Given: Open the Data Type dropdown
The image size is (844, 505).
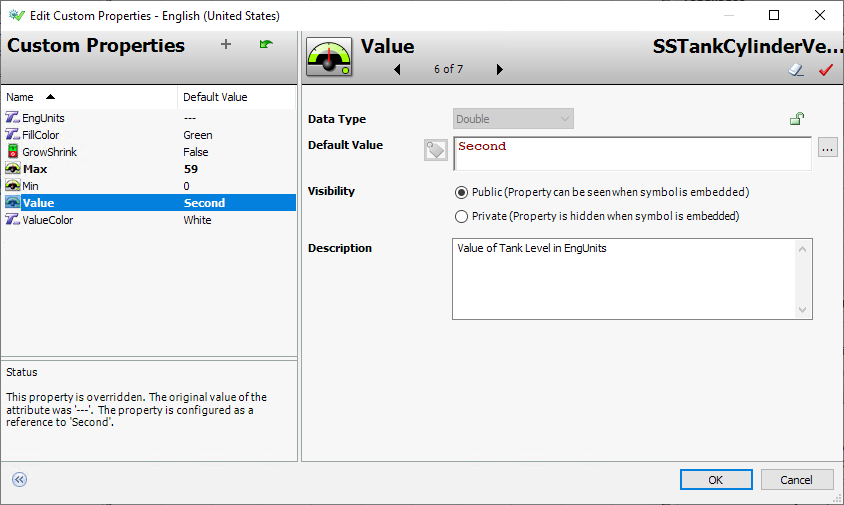Looking at the screenshot, I should (513, 119).
